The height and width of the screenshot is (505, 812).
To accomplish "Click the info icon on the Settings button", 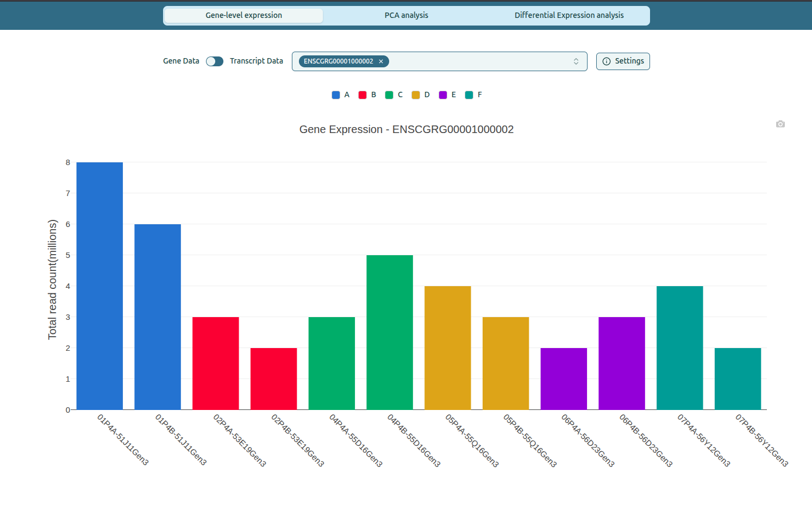I will point(606,61).
